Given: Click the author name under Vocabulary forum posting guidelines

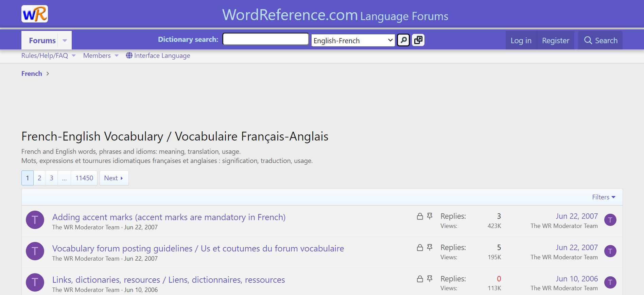Looking at the screenshot, I should pyautogui.click(x=86, y=259).
